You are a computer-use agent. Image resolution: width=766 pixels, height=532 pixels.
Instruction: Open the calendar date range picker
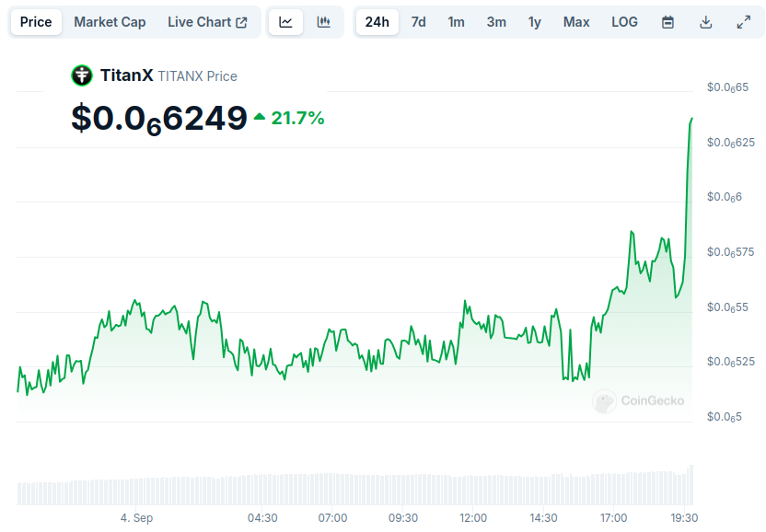(667, 22)
